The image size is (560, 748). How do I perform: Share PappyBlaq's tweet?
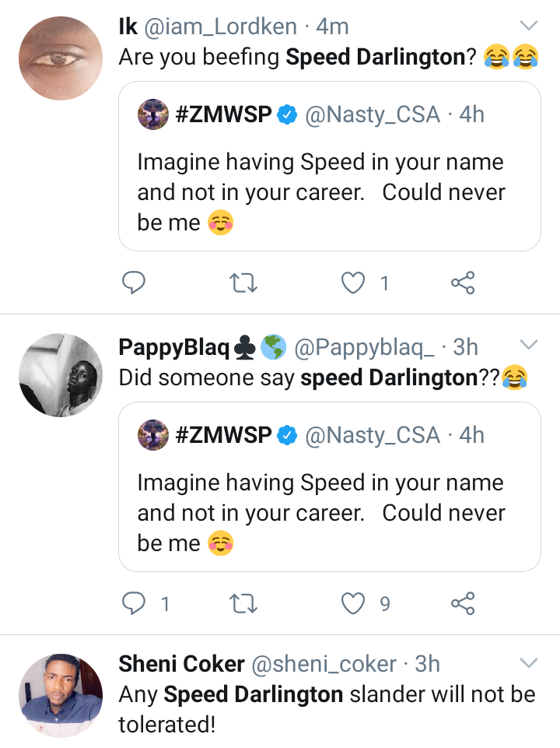tap(463, 602)
